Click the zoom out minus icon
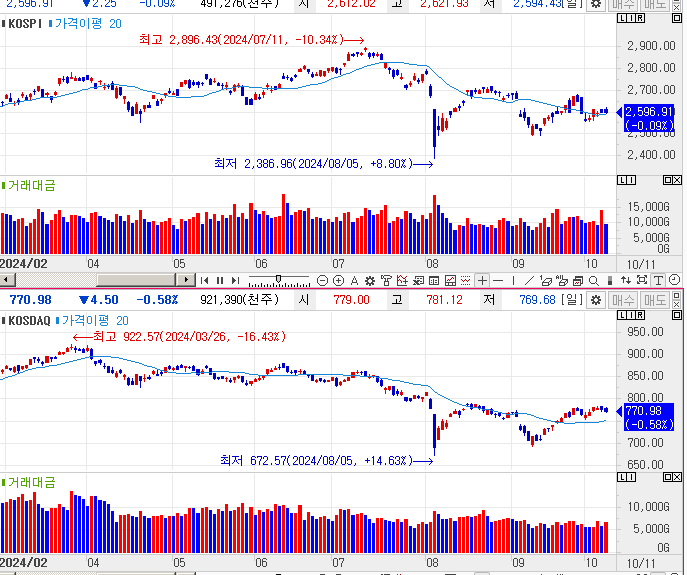 coord(322,280)
